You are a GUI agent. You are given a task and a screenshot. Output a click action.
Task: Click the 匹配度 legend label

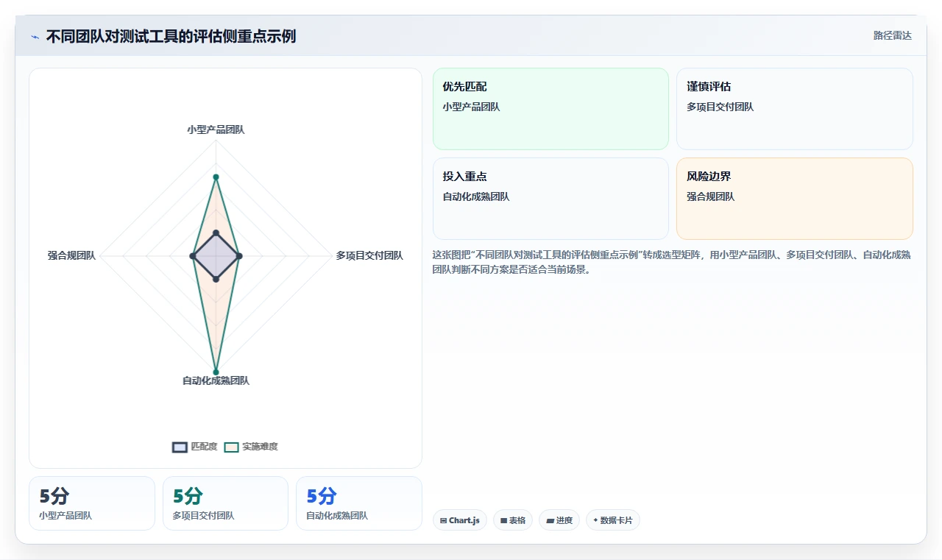click(204, 447)
